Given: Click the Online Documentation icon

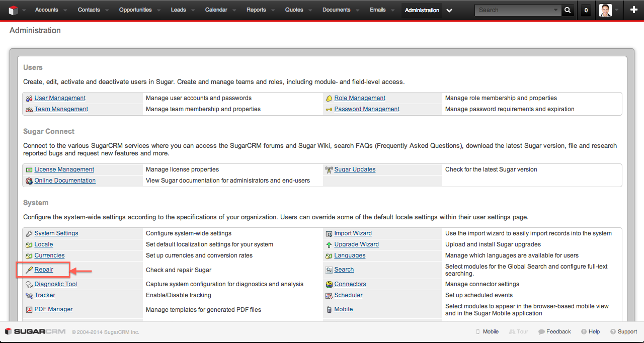Looking at the screenshot, I should click(29, 181).
